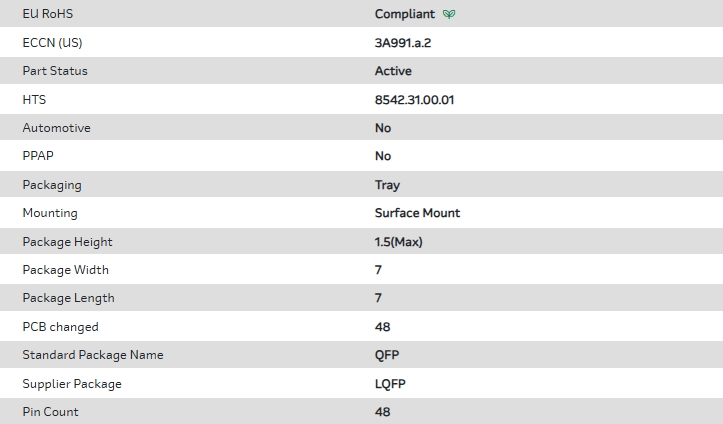Select the QFP standard package value
The width and height of the screenshot is (723, 424).
387,355
